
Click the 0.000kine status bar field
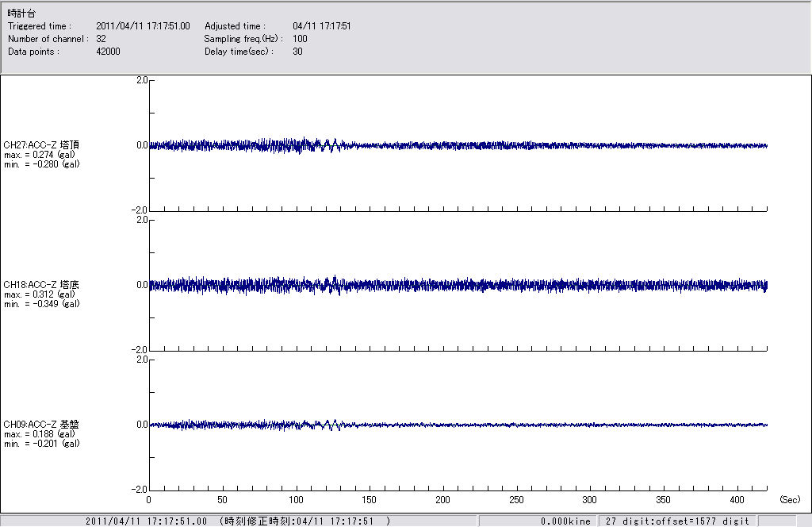(565, 521)
